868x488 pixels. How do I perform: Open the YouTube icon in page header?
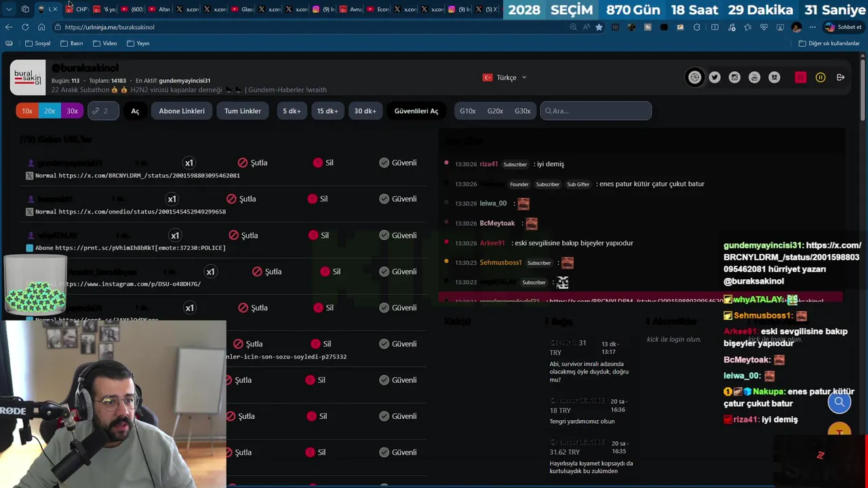[x=754, y=77]
